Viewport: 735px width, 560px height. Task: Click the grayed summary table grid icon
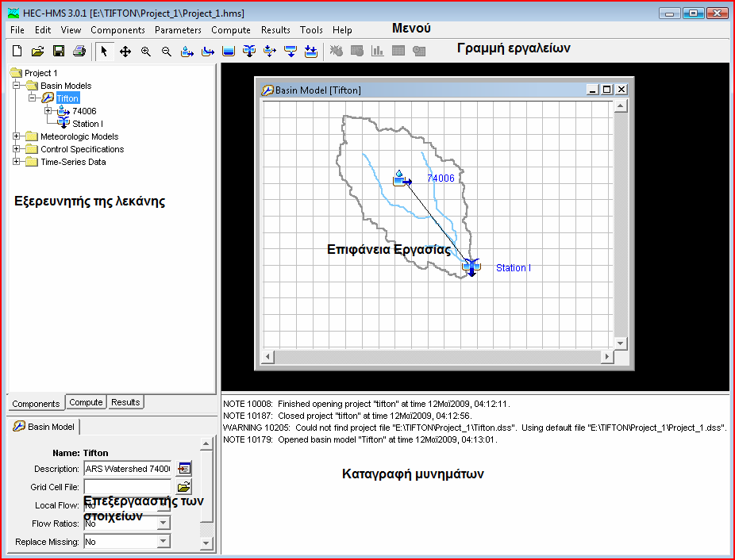tap(398, 51)
